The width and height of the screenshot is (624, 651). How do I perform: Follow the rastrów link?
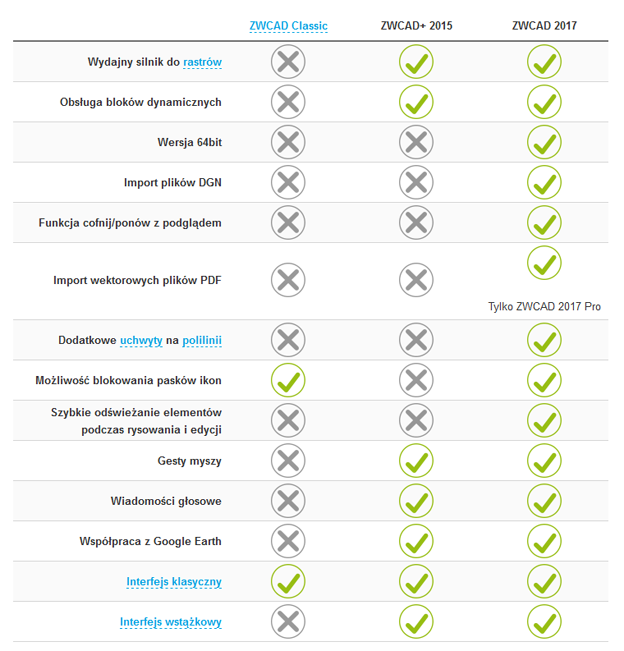click(202, 62)
